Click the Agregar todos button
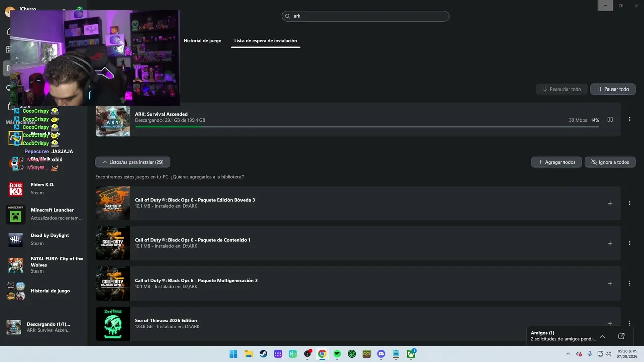 pos(556,162)
